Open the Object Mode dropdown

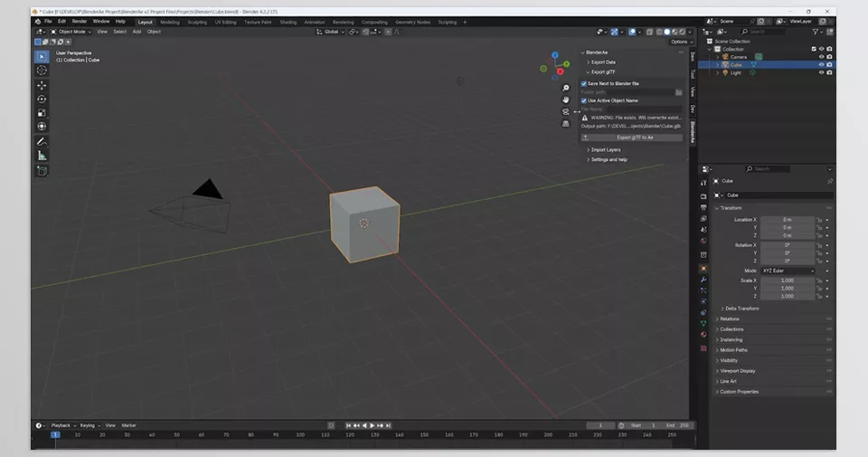pyautogui.click(x=71, y=33)
